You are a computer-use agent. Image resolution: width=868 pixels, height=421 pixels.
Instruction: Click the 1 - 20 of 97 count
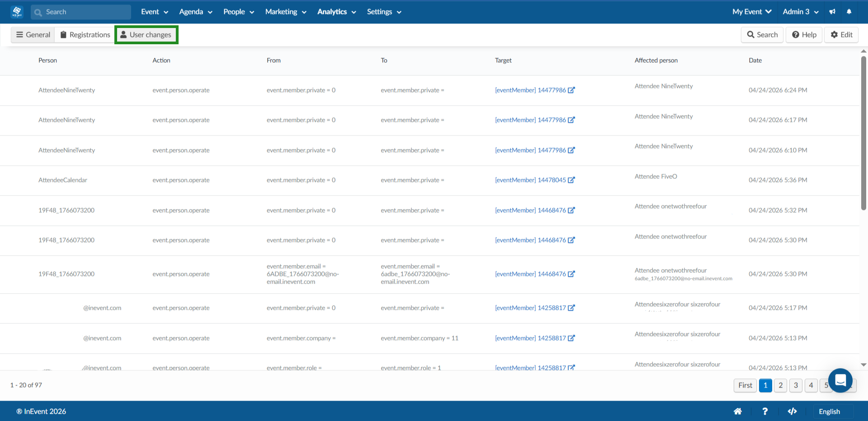(26, 385)
